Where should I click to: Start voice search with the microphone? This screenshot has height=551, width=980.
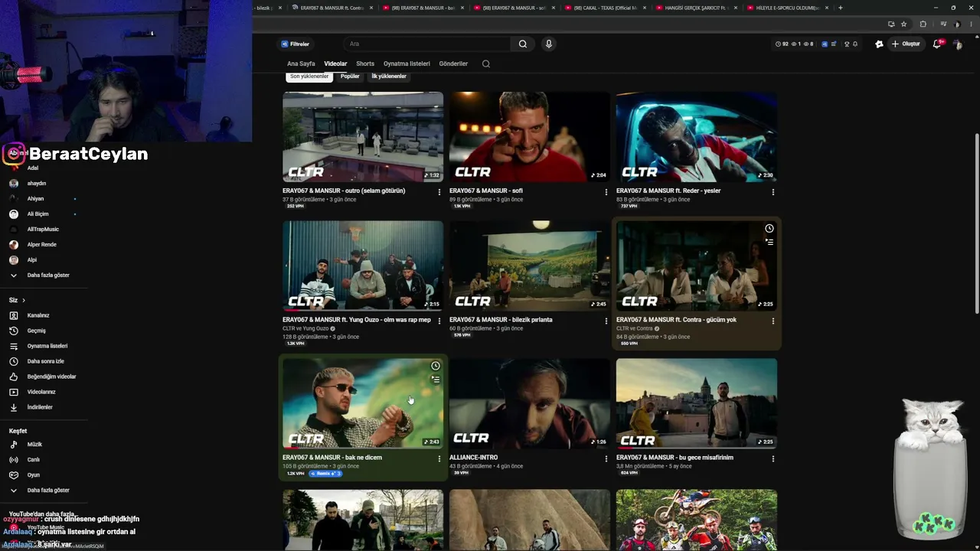548,44
